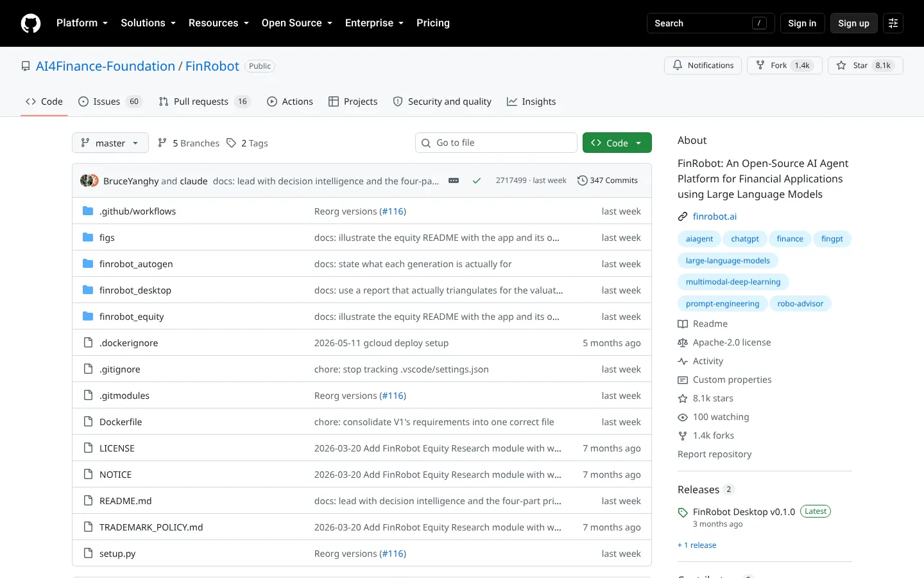Click the Sign up button

pos(853,23)
